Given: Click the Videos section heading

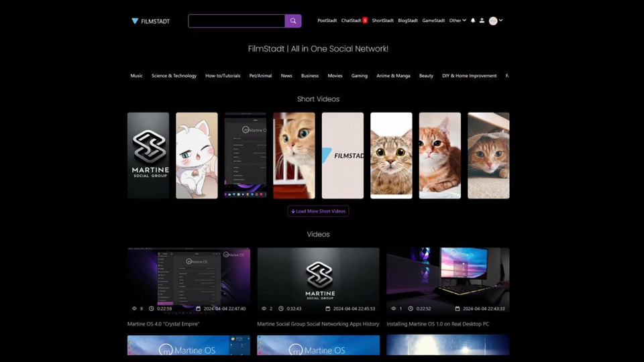Looking at the screenshot, I should tap(318, 235).
